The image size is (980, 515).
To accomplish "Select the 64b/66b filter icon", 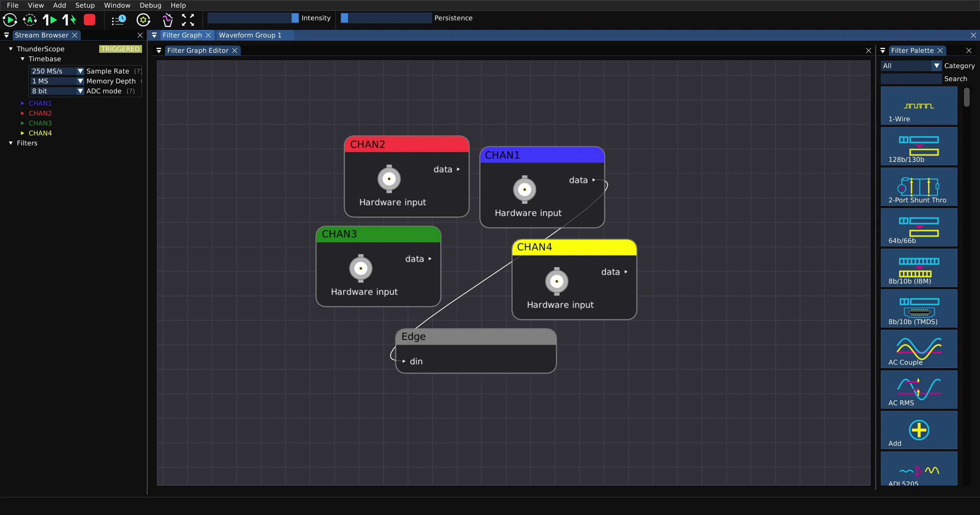I will 919,227.
